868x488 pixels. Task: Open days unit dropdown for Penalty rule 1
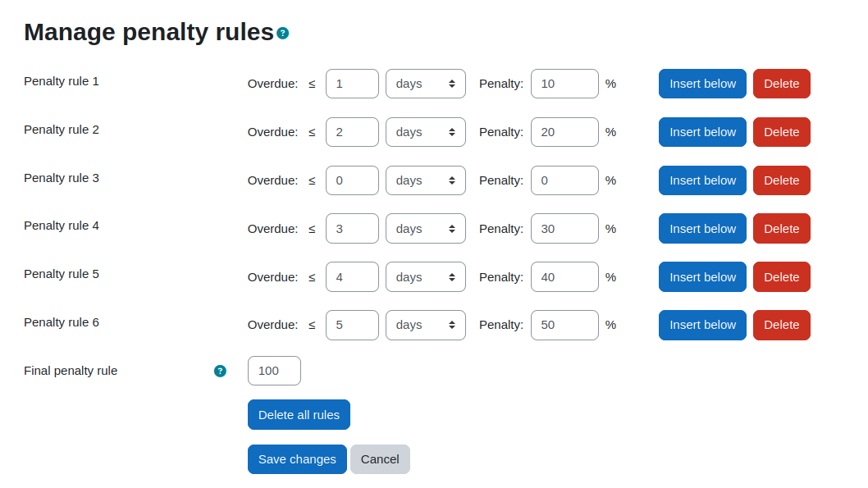coord(425,84)
